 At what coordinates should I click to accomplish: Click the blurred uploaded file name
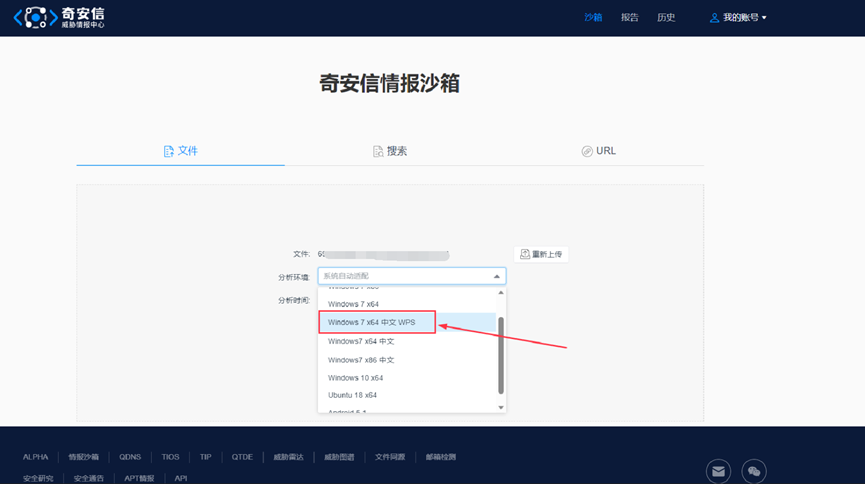[383, 254]
